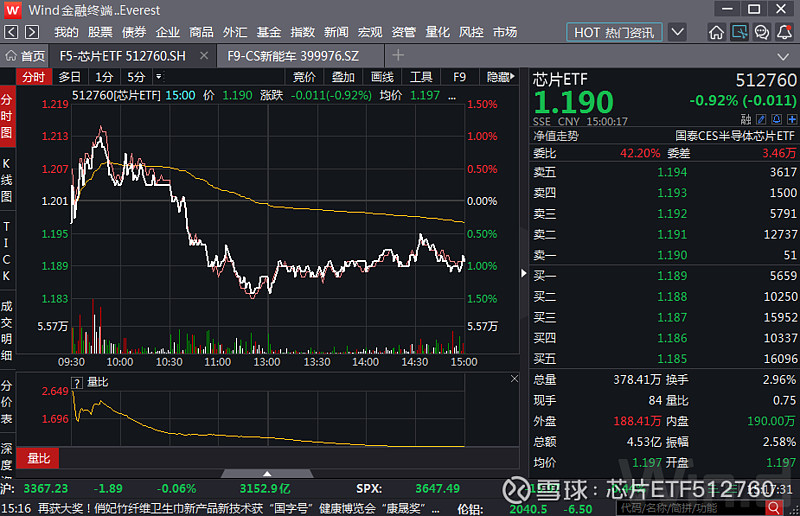Image resolution: width=800 pixels, height=516 pixels.
Task: Expand more chart periods dropdown arrow
Action: (x=159, y=77)
